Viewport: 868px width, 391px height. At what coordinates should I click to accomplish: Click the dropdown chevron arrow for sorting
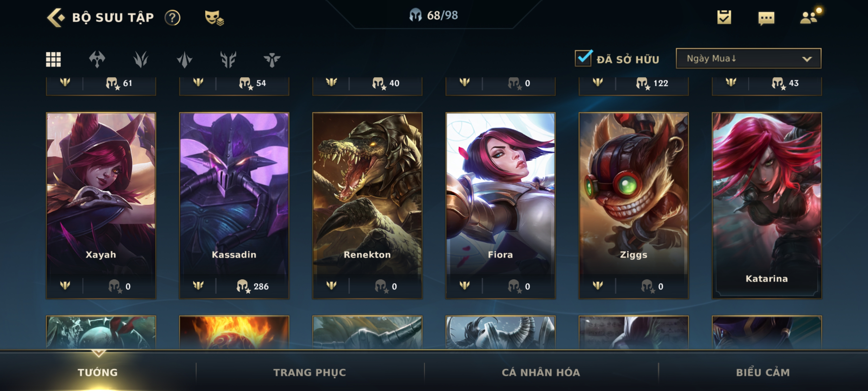click(807, 59)
